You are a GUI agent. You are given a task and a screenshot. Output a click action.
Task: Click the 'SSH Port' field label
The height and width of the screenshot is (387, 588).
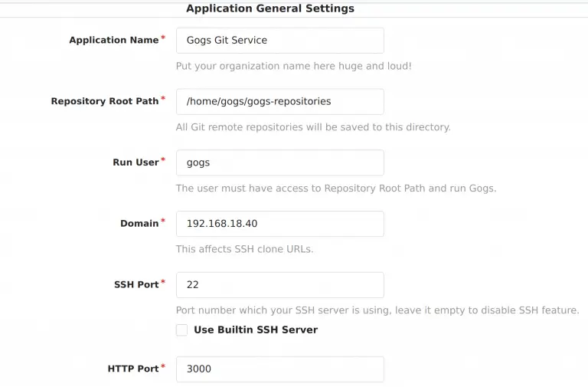(x=136, y=284)
